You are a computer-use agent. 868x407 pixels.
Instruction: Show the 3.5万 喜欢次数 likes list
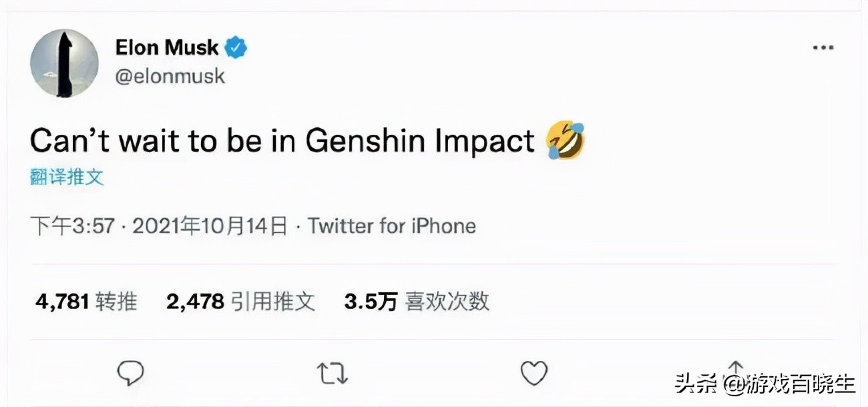click(x=417, y=302)
